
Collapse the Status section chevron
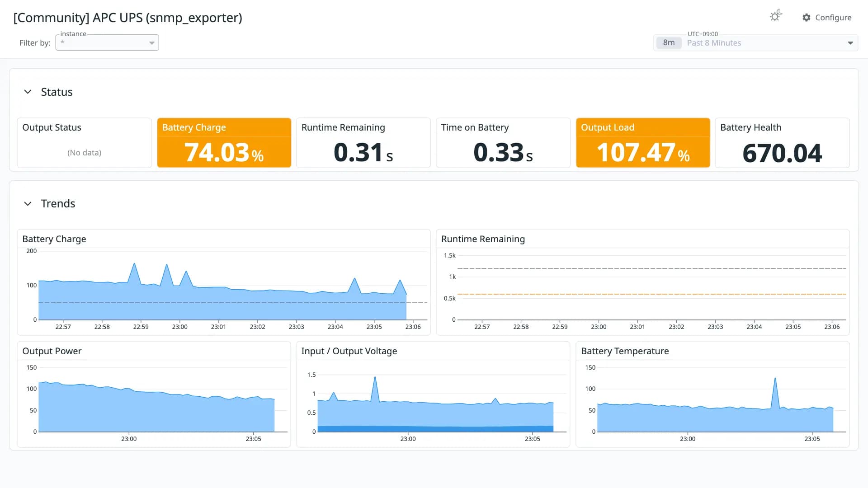pyautogui.click(x=28, y=92)
